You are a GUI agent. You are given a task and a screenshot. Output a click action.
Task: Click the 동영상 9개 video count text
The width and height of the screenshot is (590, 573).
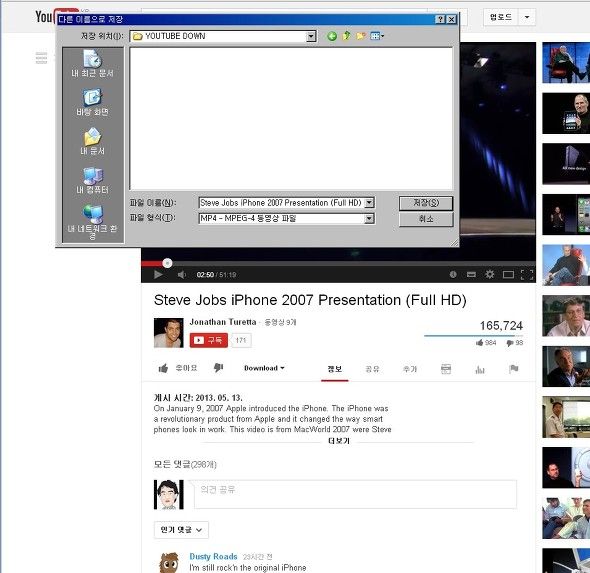[280, 322]
